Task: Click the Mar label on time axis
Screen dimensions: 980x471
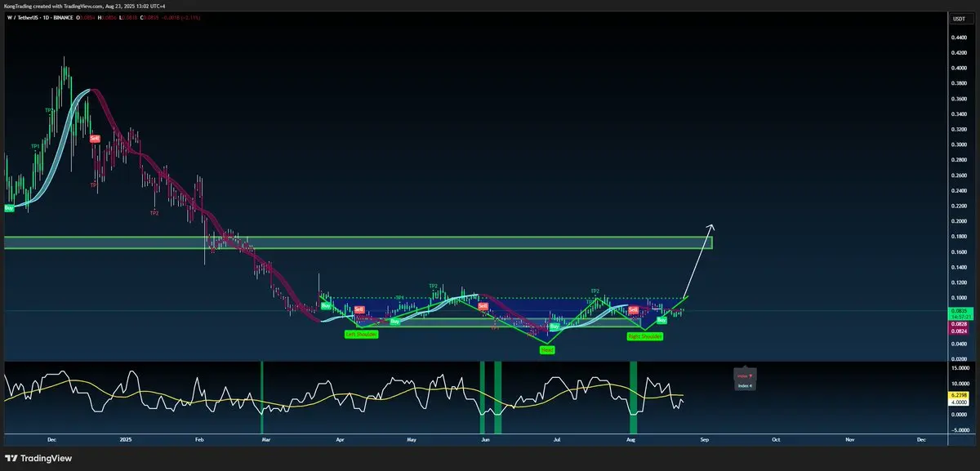Action: coord(267,438)
